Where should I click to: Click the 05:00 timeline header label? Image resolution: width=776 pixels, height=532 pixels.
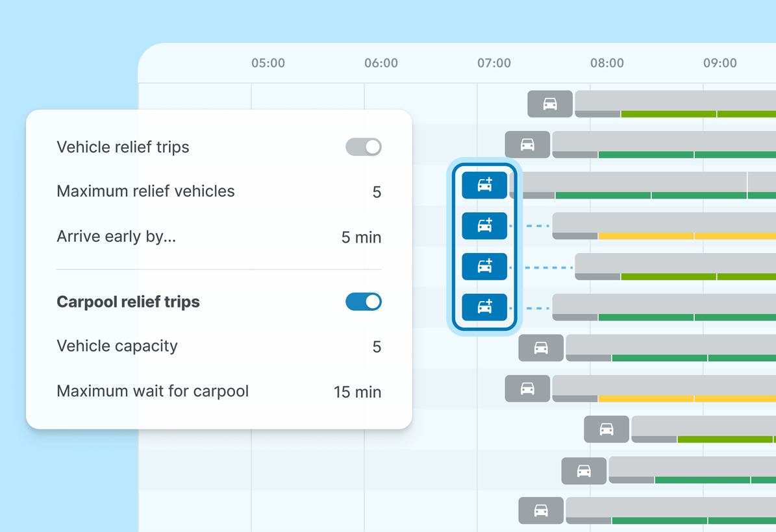click(268, 63)
